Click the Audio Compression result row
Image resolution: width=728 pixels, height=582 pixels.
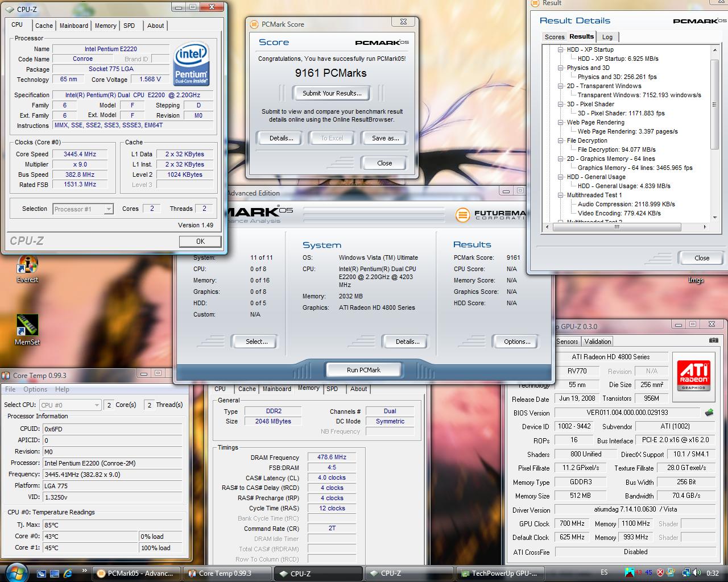tap(626, 204)
